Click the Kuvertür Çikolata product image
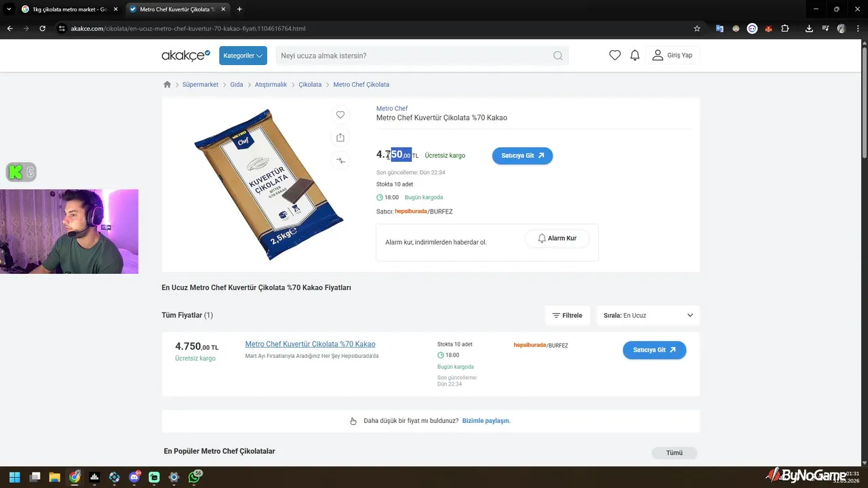The height and width of the screenshot is (488, 868). (x=269, y=184)
